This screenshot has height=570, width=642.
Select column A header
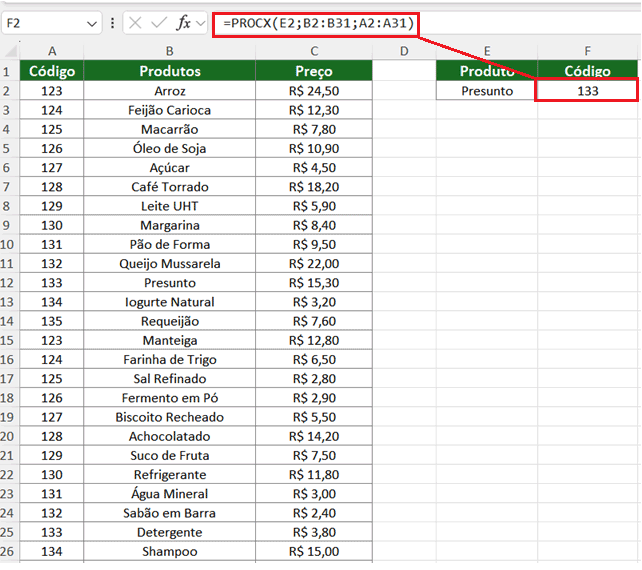point(52,51)
